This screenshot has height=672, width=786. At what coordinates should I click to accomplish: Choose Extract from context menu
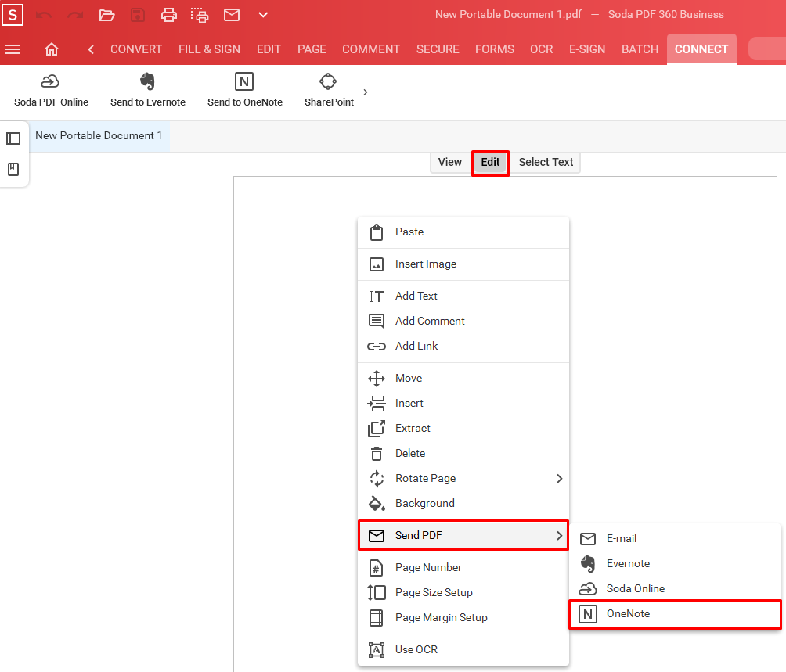[x=463, y=429]
